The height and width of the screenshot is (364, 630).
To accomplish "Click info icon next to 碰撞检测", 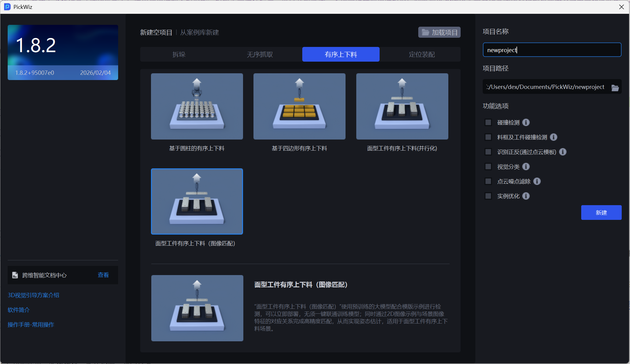I will tap(526, 122).
